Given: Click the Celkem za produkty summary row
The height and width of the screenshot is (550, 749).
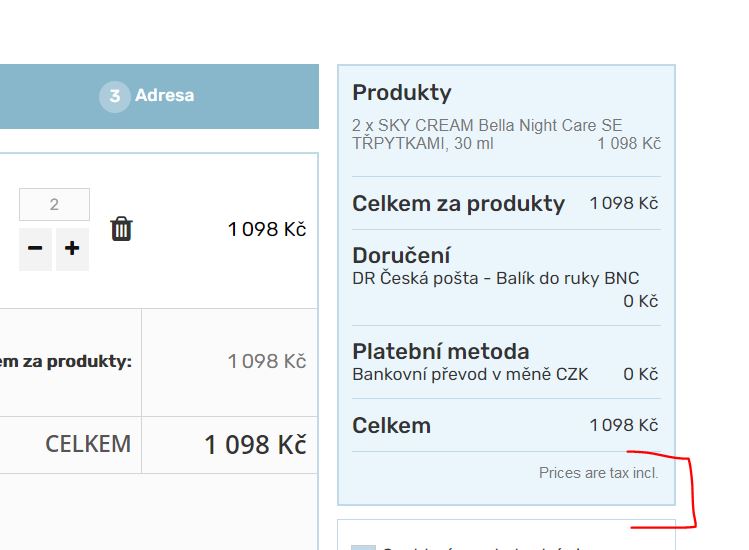Looking at the screenshot, I should [x=458, y=204].
